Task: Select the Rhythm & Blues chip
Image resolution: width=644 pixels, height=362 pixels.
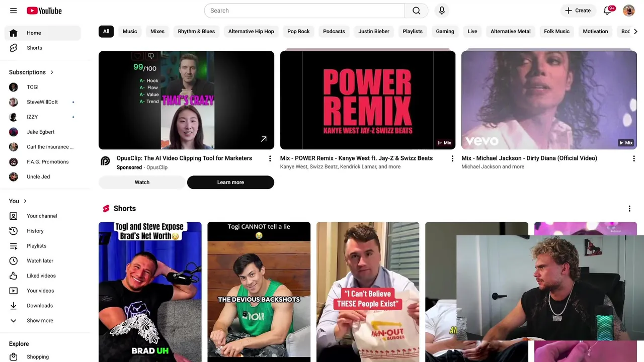Action: pos(196,31)
